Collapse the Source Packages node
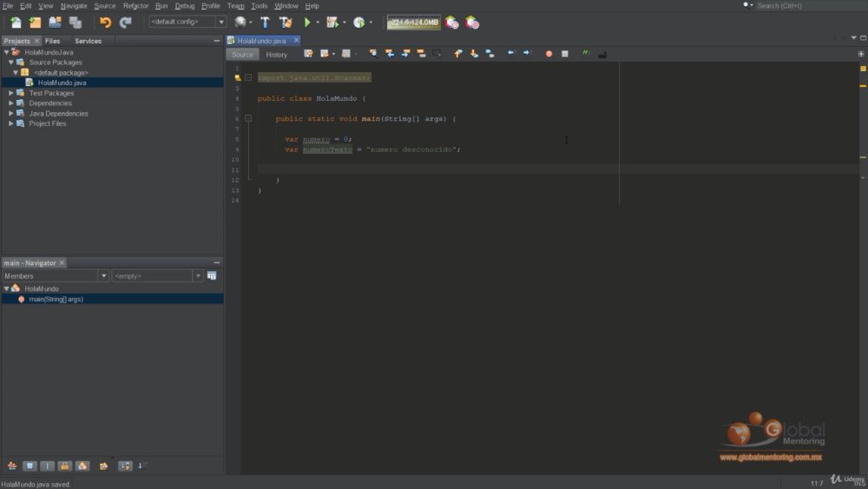868x489 pixels. point(10,63)
